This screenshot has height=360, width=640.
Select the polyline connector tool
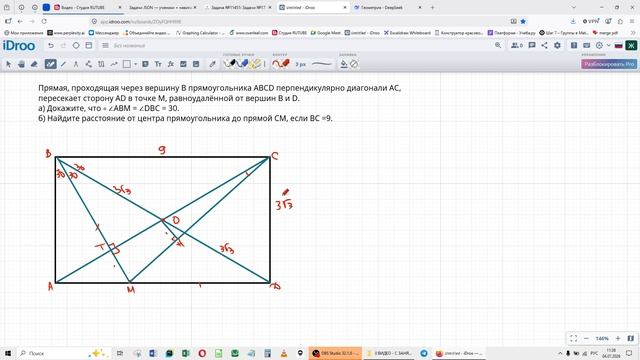[89, 64]
